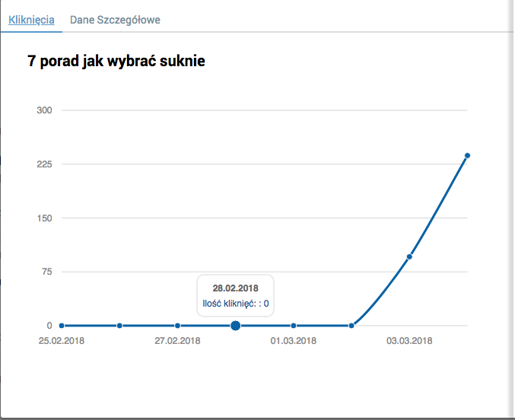
Task: Click the 01.03.2018 x-axis label
Action: pos(294,341)
